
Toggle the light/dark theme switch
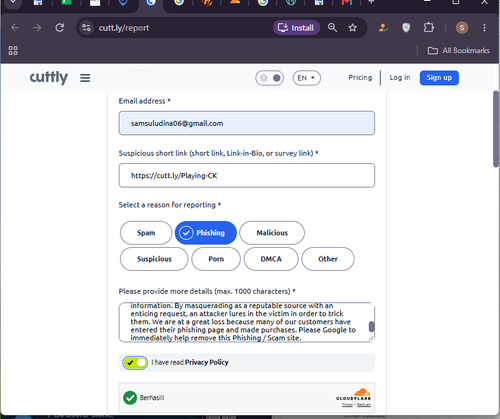(x=270, y=78)
